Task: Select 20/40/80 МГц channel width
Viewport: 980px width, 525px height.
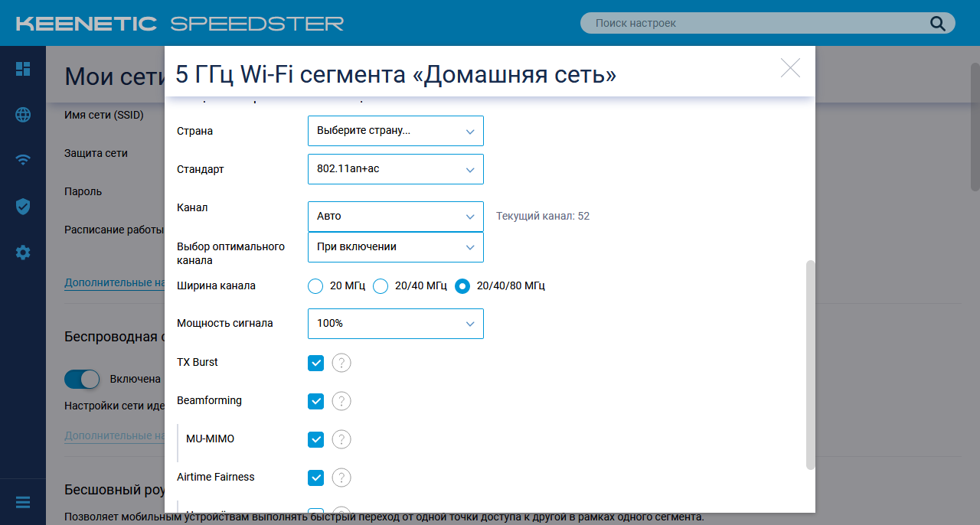Action: point(462,286)
